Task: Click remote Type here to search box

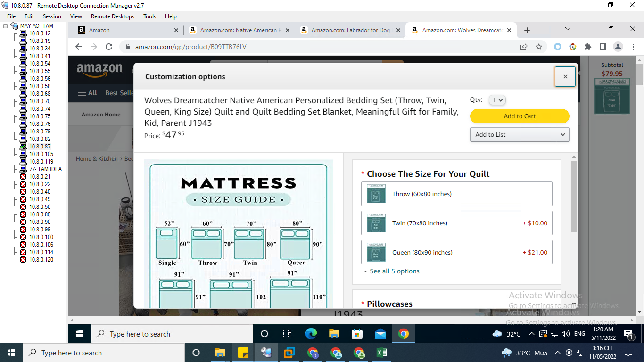Action: point(173,334)
